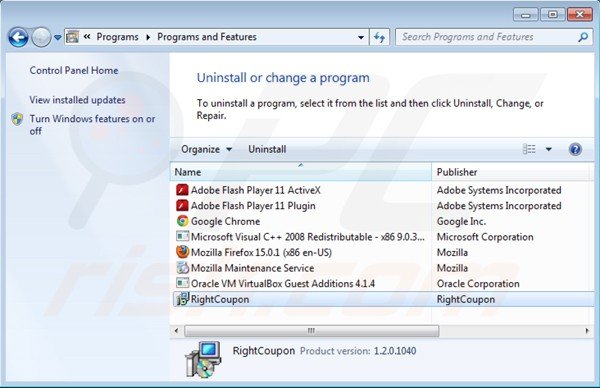The width and height of the screenshot is (600, 388).
Task: Open the address bar history dropdown
Action: pos(360,37)
